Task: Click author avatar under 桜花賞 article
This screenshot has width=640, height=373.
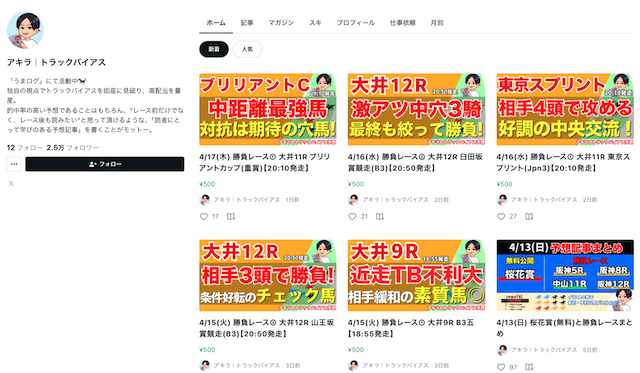Action: [x=502, y=350]
